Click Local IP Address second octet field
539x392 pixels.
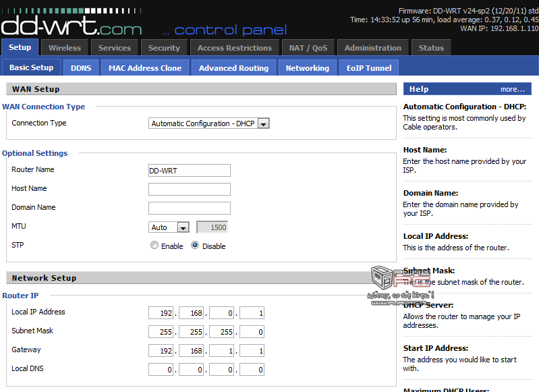point(191,313)
